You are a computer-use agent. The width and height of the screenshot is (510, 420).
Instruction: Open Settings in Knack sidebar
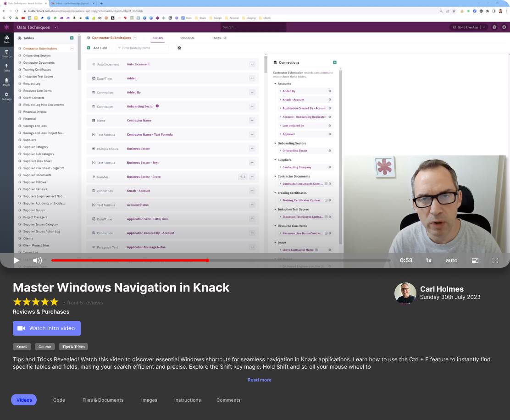click(x=6, y=96)
